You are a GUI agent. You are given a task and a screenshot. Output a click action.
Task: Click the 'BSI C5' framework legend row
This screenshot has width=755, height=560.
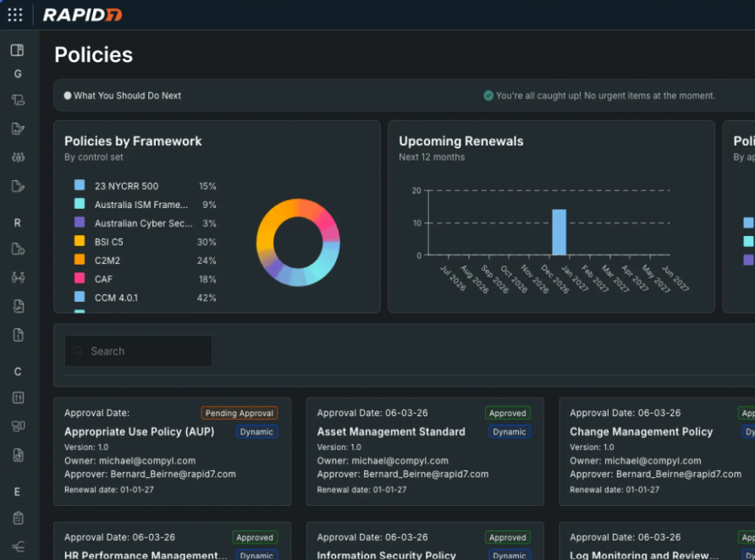point(146,242)
